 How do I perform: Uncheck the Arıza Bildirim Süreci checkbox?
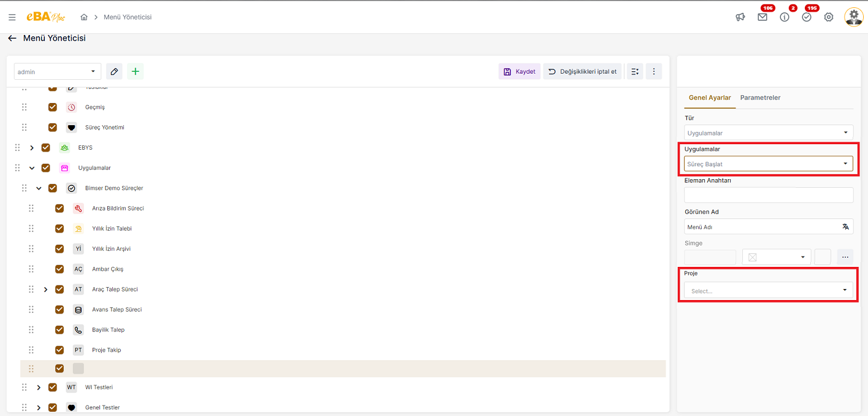tap(60, 209)
